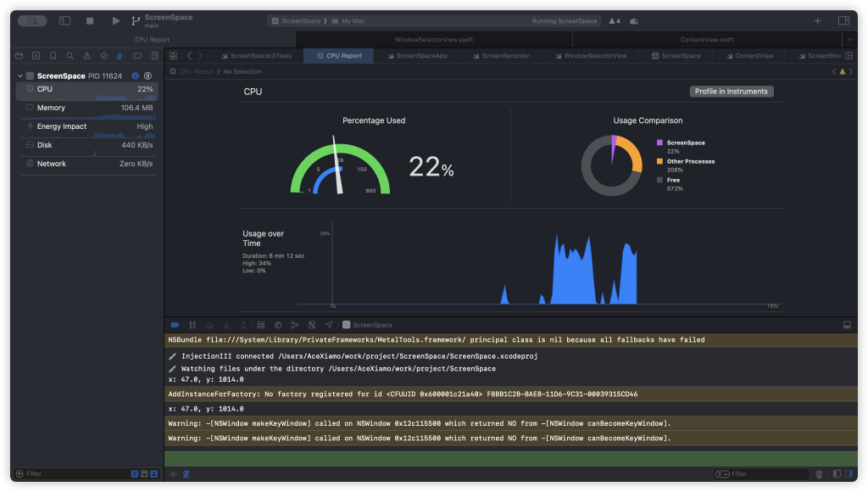Open the issue navigator warning icon

86,56
